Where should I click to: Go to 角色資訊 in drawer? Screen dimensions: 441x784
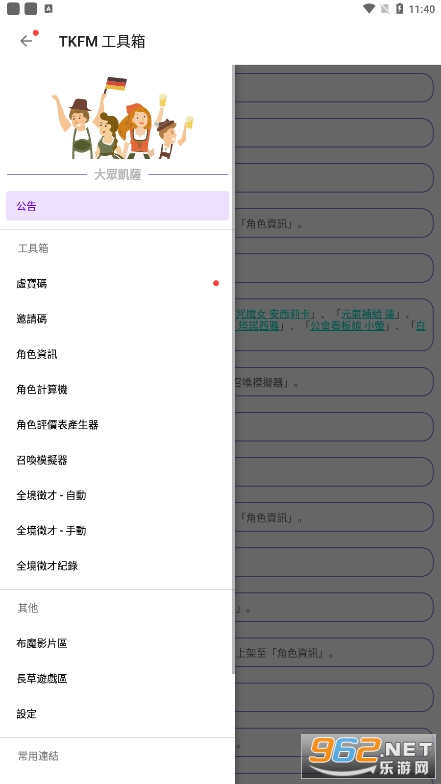point(118,354)
